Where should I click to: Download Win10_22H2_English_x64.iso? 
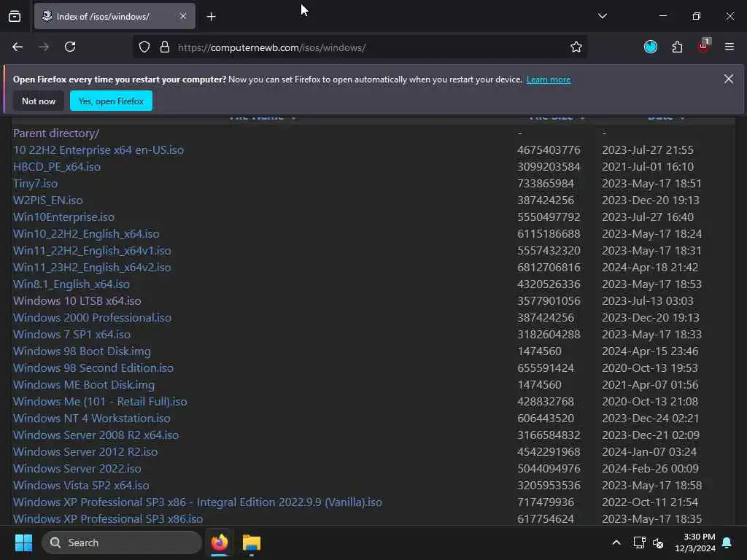click(86, 234)
